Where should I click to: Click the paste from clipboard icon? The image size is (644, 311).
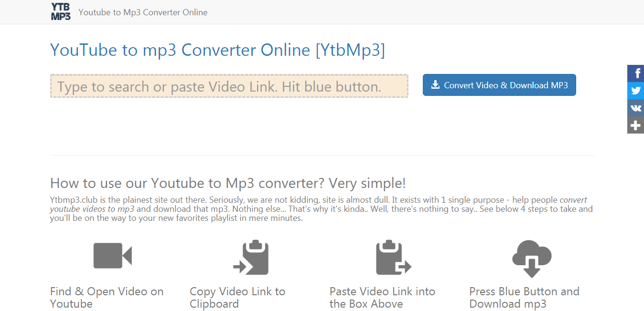pyautogui.click(x=393, y=258)
